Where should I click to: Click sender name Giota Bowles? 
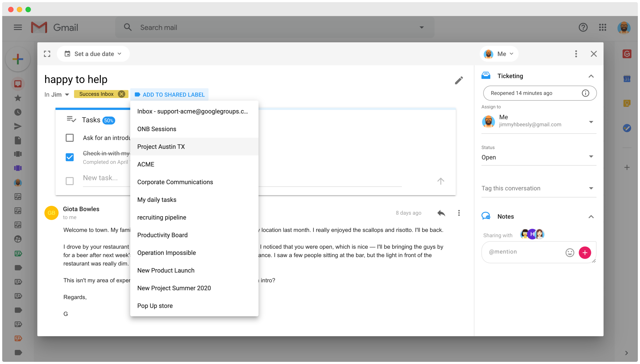coord(81,209)
